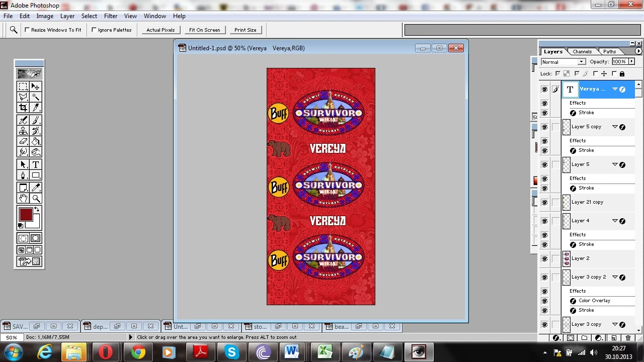The image size is (644, 362).
Task: Choose the Pen tool
Action: click(x=23, y=175)
